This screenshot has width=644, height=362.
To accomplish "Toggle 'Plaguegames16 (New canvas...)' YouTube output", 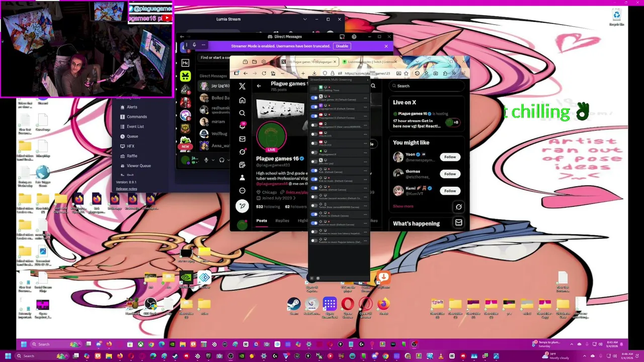I will (314, 125).
